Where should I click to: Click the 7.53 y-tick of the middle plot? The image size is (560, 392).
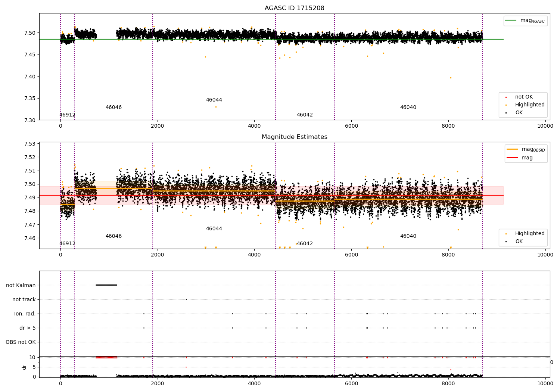(31, 144)
